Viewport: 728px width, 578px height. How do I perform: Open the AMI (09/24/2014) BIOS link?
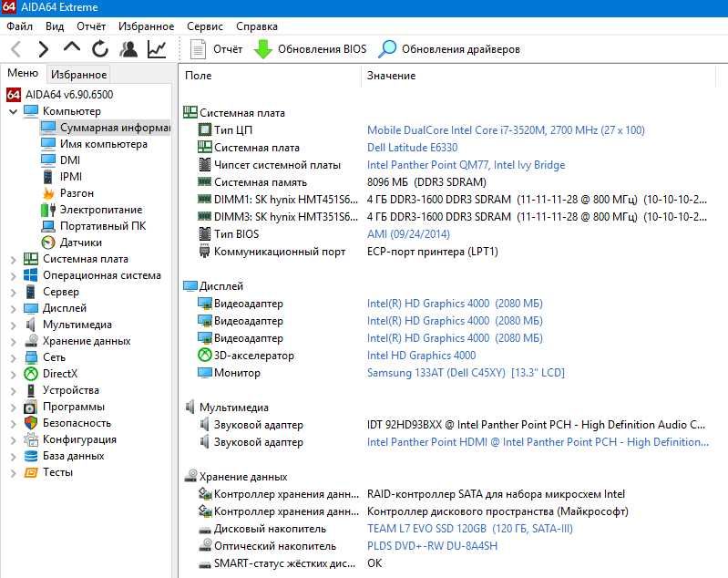tap(408, 234)
